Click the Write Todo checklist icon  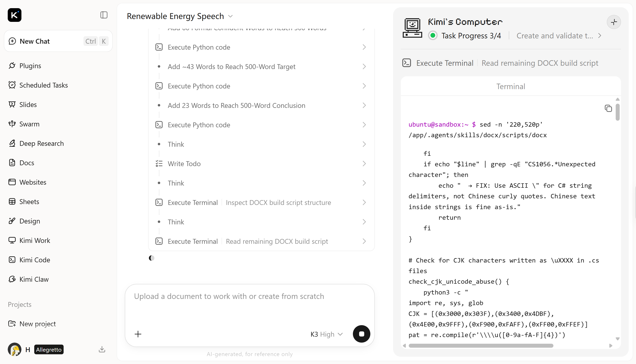(159, 164)
